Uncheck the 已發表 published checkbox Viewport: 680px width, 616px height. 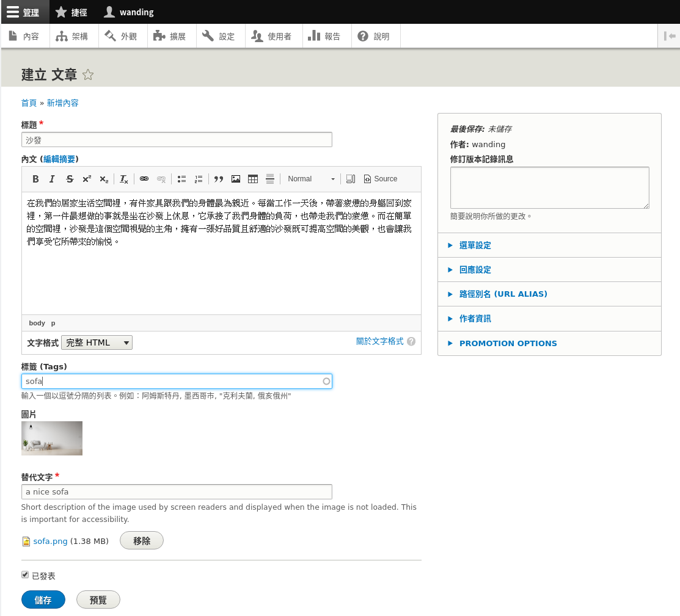(25, 575)
